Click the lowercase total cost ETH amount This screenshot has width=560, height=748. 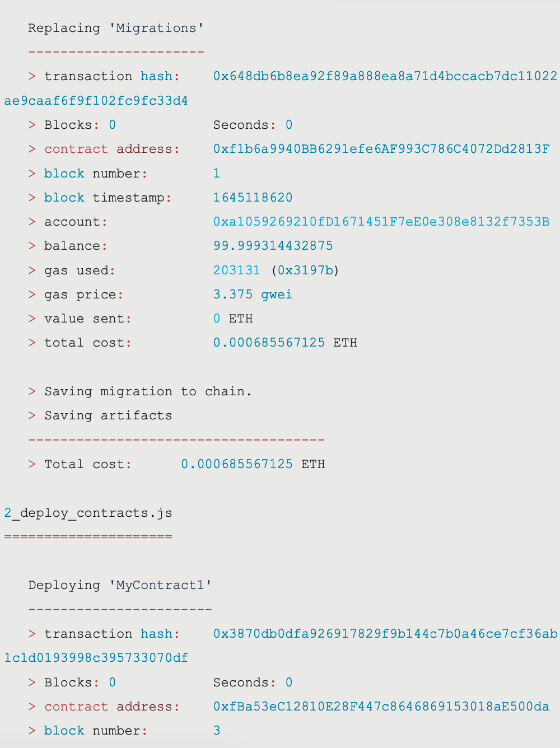click(269, 343)
